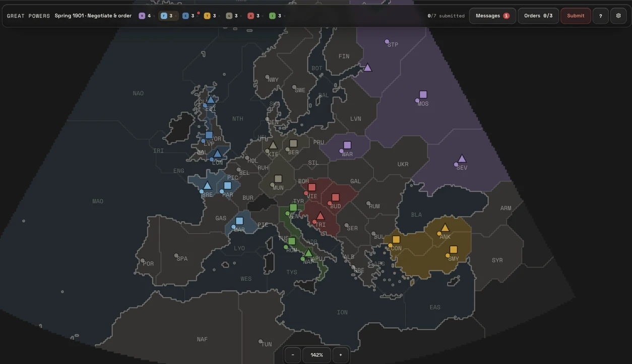Click the BEL supply center dot
The height and width of the screenshot is (364, 632).
coord(239,170)
